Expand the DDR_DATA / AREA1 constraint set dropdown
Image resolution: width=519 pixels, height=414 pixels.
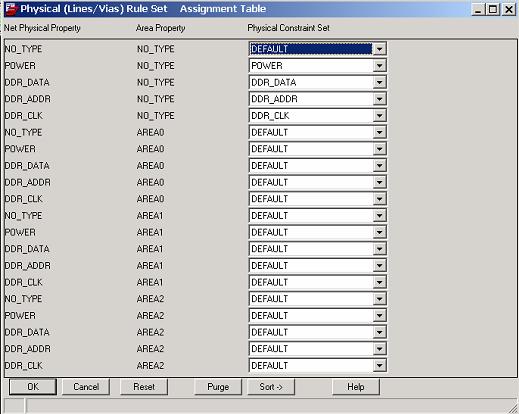point(379,249)
